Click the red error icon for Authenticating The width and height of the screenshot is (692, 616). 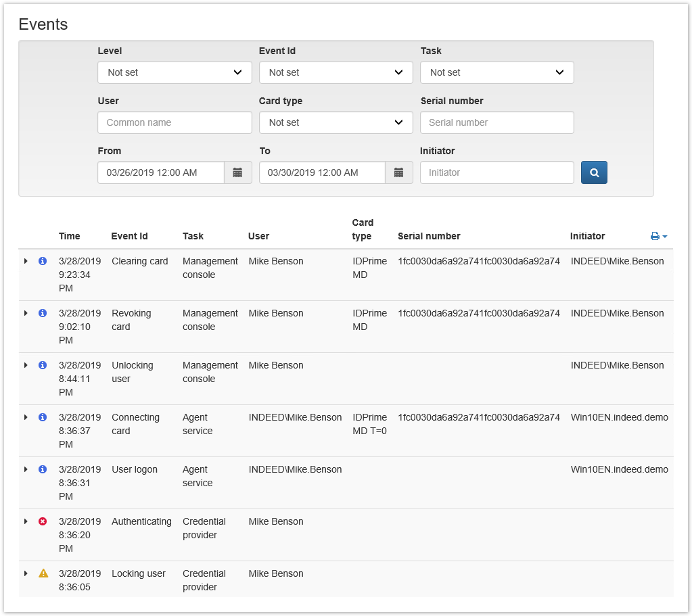[43, 521]
